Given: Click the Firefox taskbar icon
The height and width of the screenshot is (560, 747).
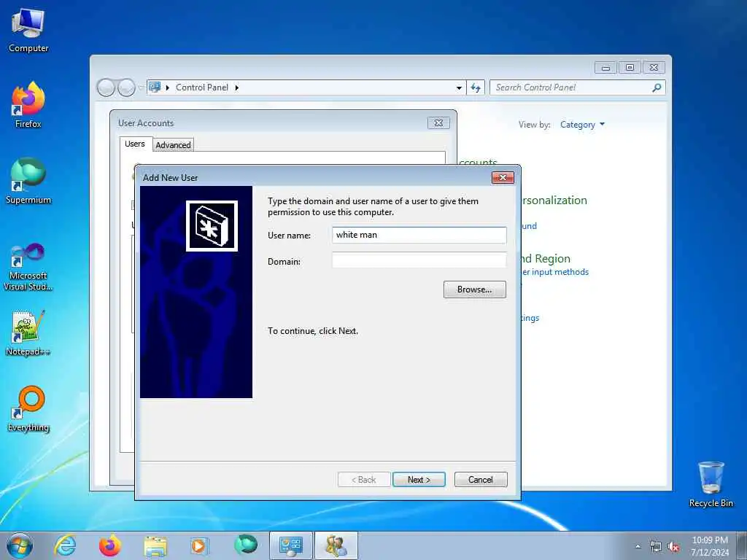Looking at the screenshot, I should point(110,545).
